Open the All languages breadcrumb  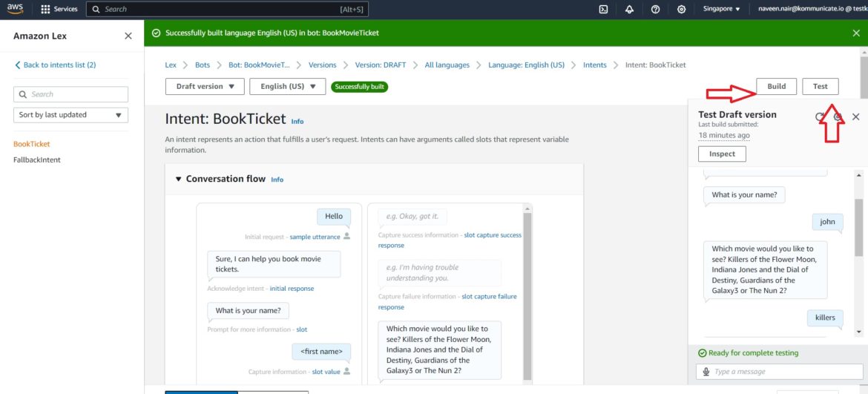tap(447, 65)
